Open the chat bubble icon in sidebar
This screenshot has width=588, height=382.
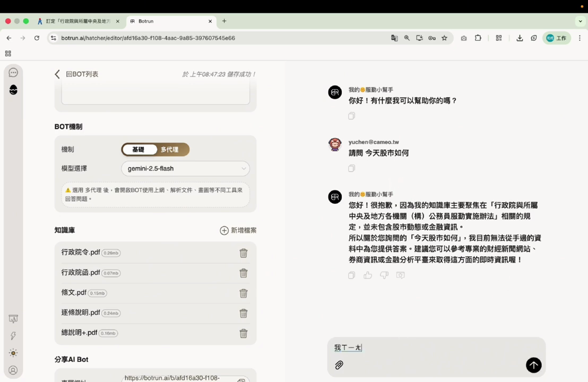point(13,72)
